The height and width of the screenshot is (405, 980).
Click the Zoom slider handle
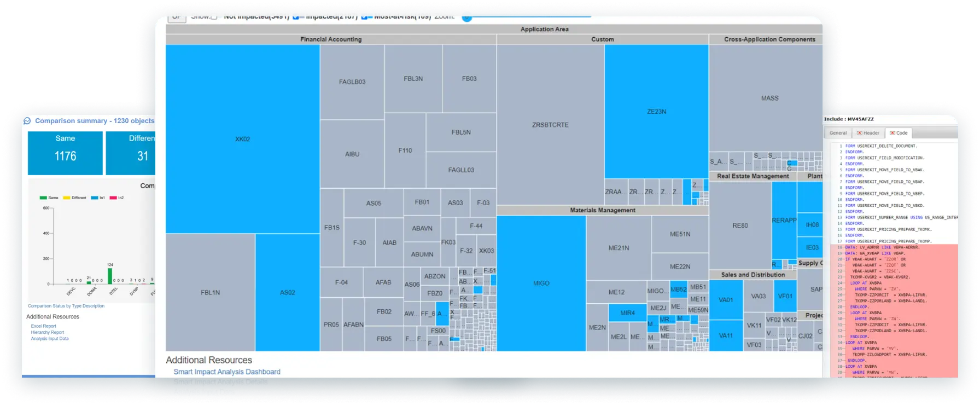466,16
